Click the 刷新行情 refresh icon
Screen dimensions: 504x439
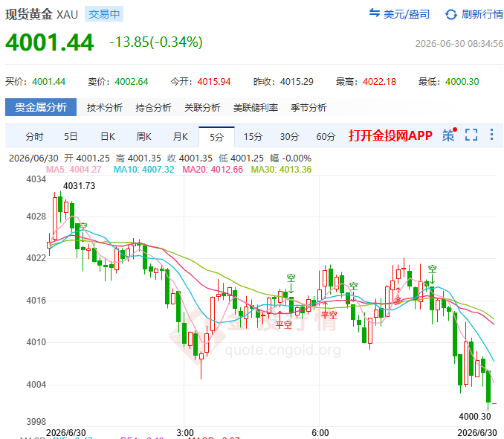(451, 14)
